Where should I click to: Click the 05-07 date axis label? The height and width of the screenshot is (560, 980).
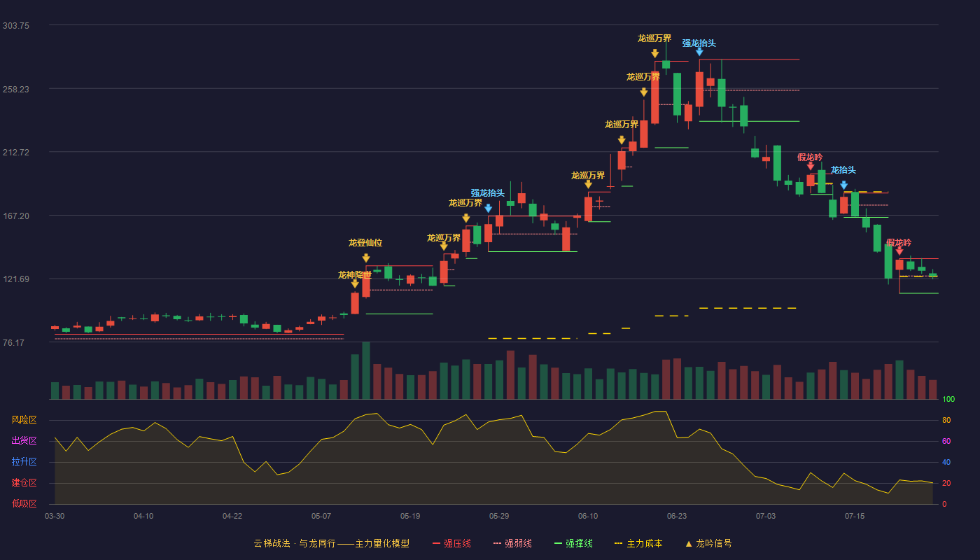click(x=321, y=516)
